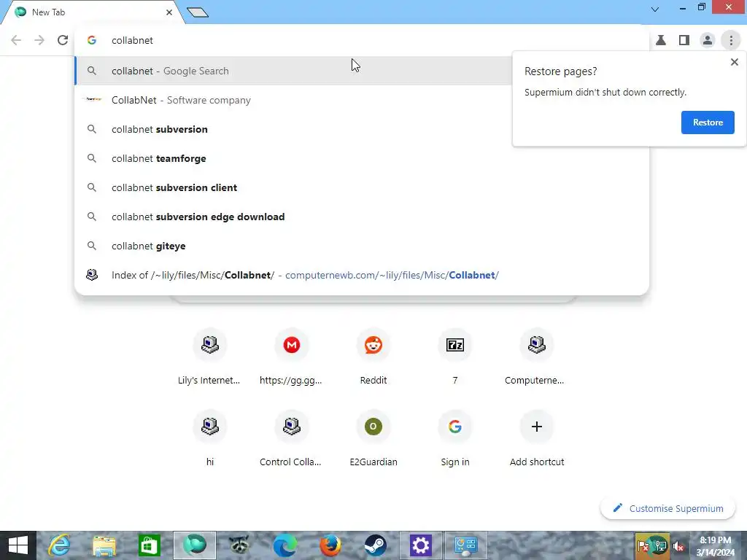Open the experiments flask icon
The image size is (747, 560).
pyautogui.click(x=661, y=40)
